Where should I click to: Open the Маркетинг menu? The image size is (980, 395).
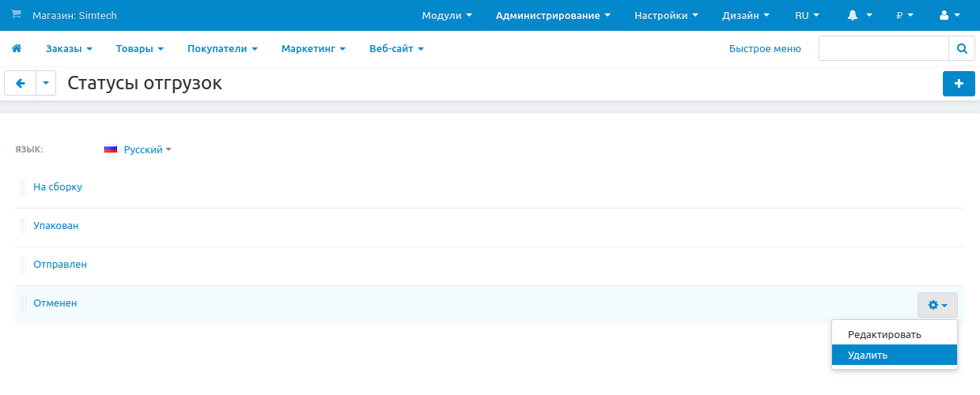[313, 49]
